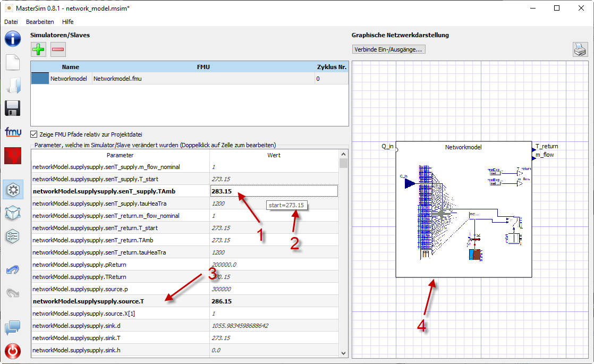Image resolution: width=594 pixels, height=364 pixels.
Task: Click the fmu icon in sidebar
Action: [13, 132]
